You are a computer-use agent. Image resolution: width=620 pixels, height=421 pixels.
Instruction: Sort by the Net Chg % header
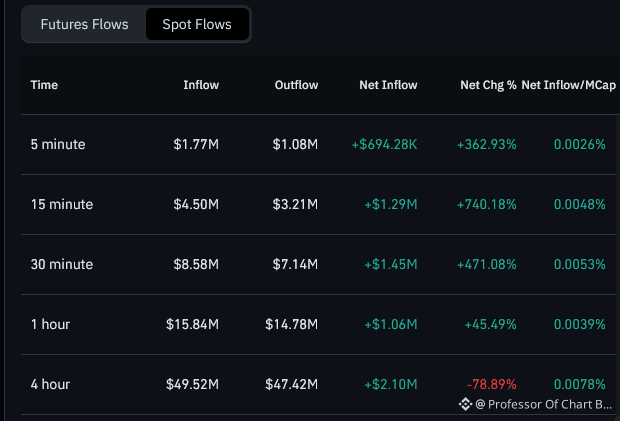[x=488, y=85]
